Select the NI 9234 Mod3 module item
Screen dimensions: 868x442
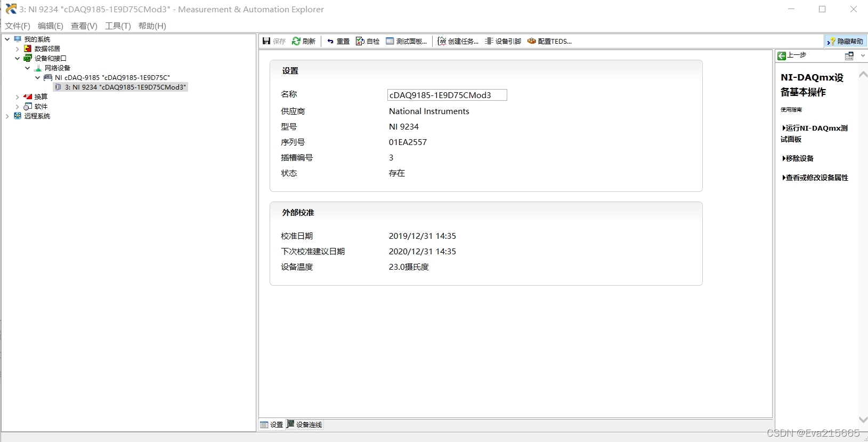tap(125, 87)
